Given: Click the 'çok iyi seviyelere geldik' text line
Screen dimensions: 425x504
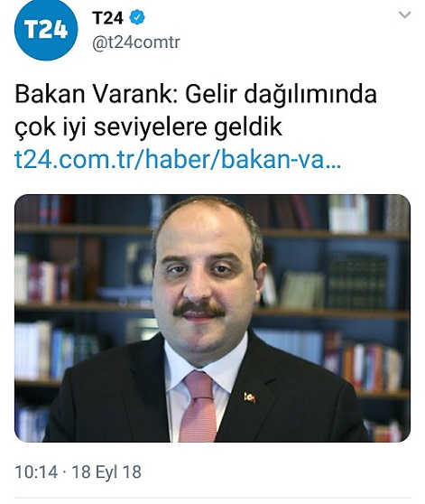Looking at the screenshot, I should (x=148, y=127).
